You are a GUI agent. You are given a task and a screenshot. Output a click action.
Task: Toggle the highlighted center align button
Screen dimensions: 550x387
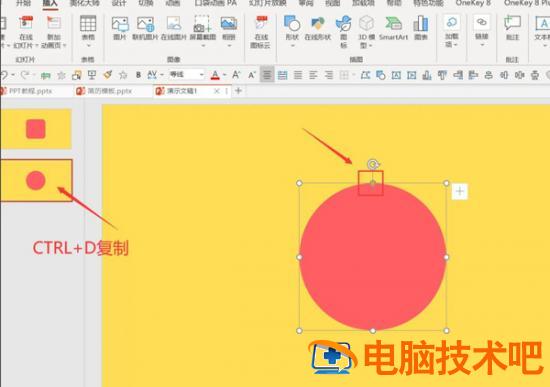(267, 75)
